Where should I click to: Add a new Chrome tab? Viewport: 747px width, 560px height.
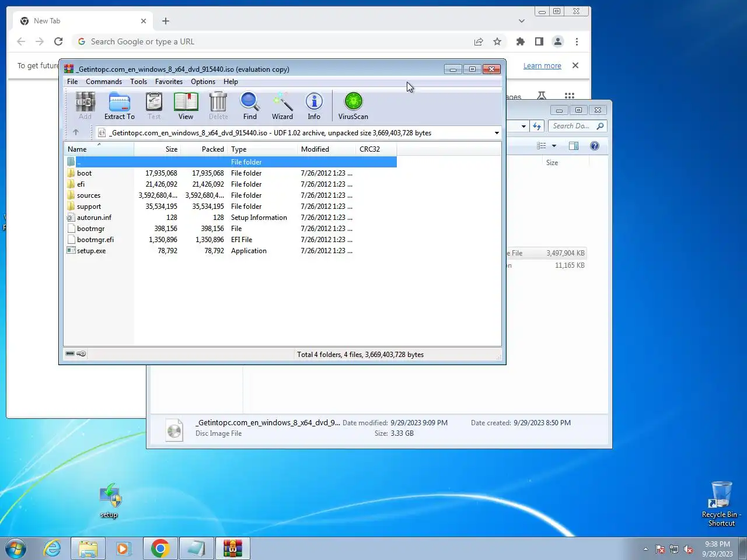click(166, 21)
